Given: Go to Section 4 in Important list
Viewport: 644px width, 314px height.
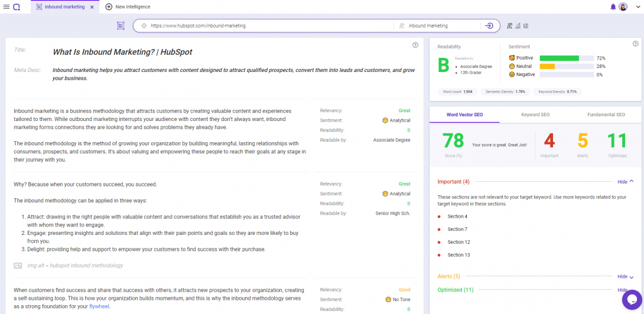Looking at the screenshot, I should click(457, 216).
